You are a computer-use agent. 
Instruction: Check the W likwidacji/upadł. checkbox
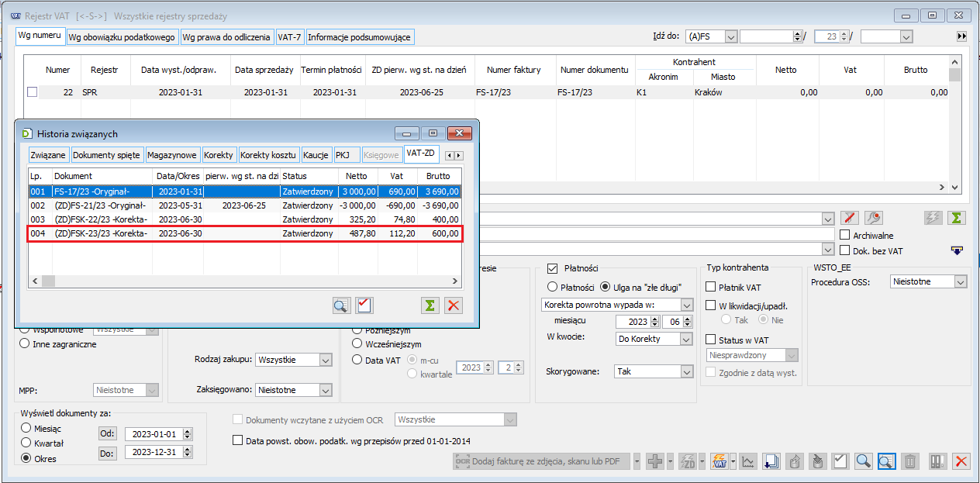[711, 305]
